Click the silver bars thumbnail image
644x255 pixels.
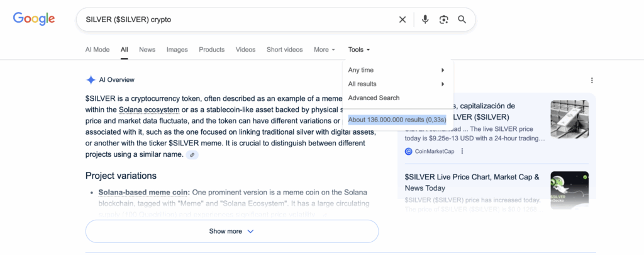(569, 118)
